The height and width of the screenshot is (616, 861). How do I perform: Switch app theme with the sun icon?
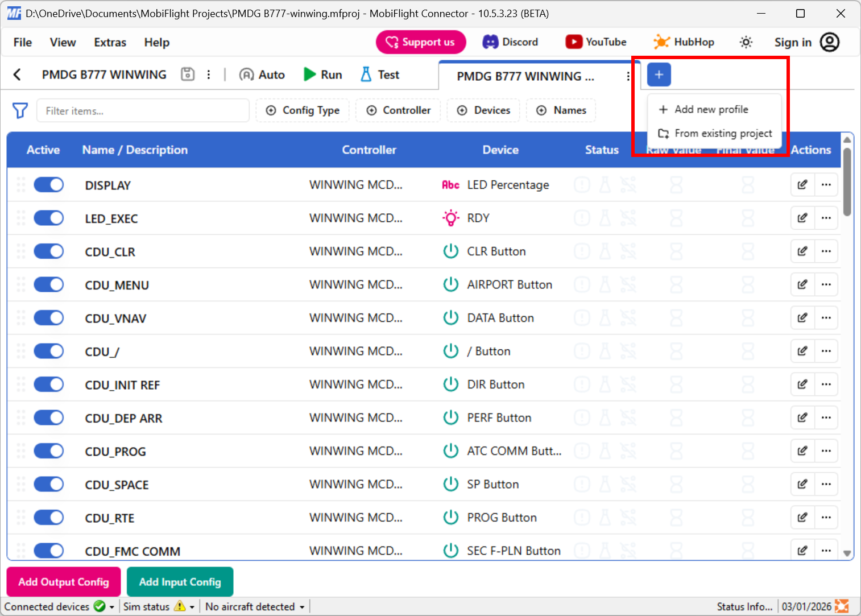746,42
